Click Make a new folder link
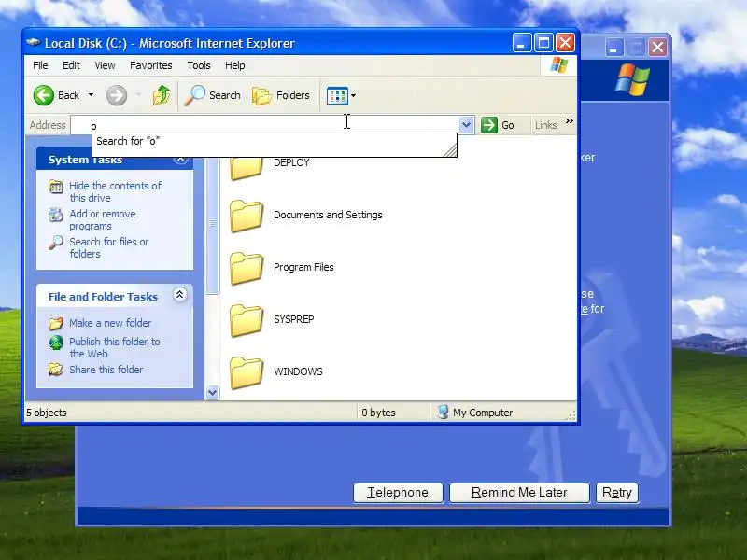747x560 pixels. point(110,323)
